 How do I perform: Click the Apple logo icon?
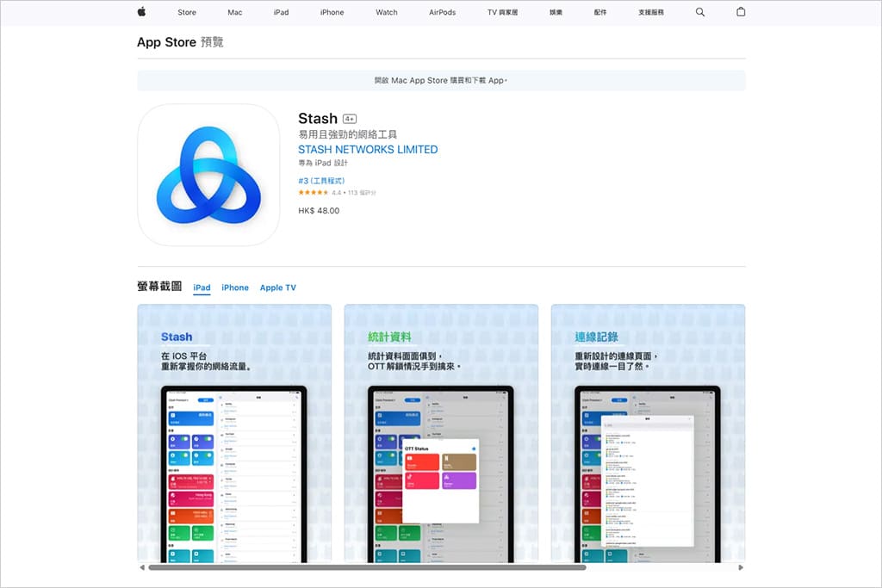(141, 12)
